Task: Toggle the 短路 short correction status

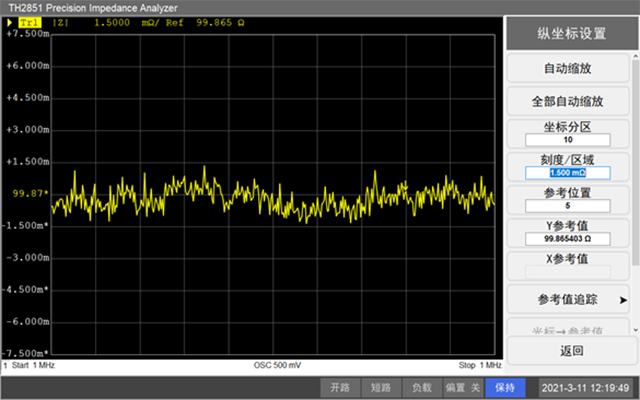Action: pos(380,387)
